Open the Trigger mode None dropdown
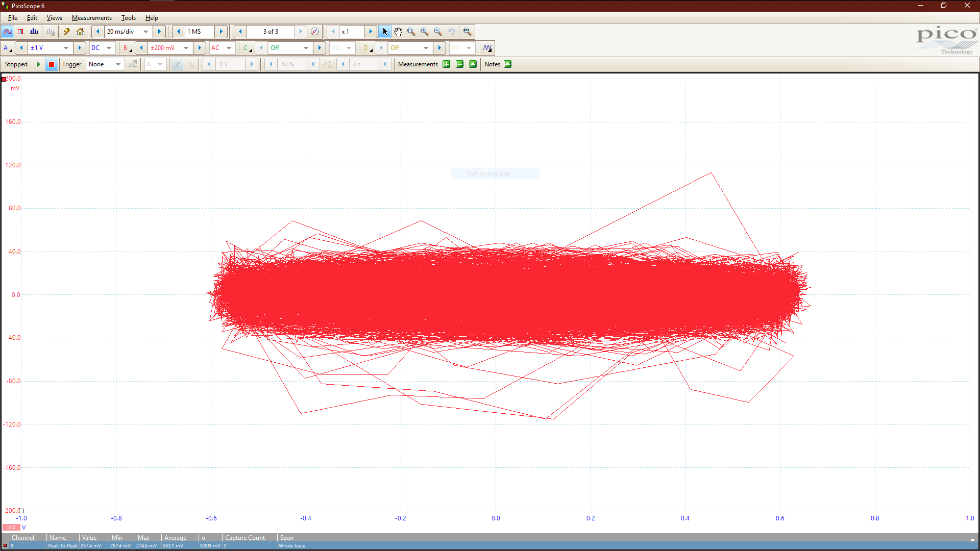Viewport: 980px width, 551px height. click(118, 64)
